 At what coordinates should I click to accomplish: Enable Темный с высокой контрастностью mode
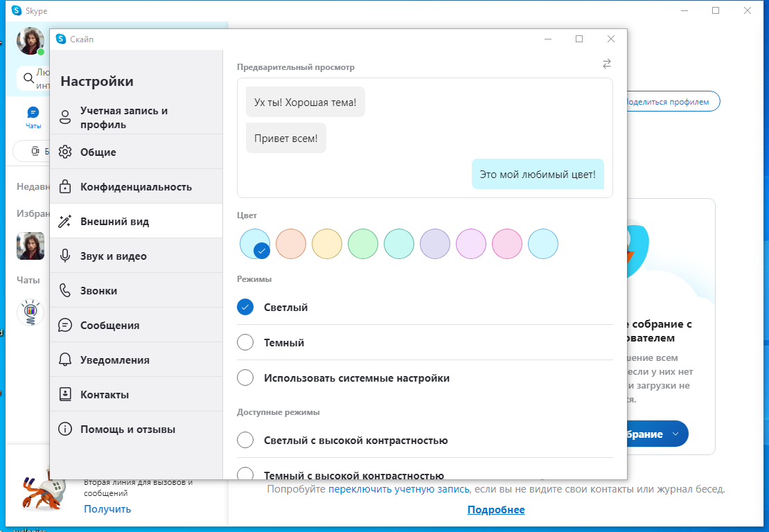(245, 474)
